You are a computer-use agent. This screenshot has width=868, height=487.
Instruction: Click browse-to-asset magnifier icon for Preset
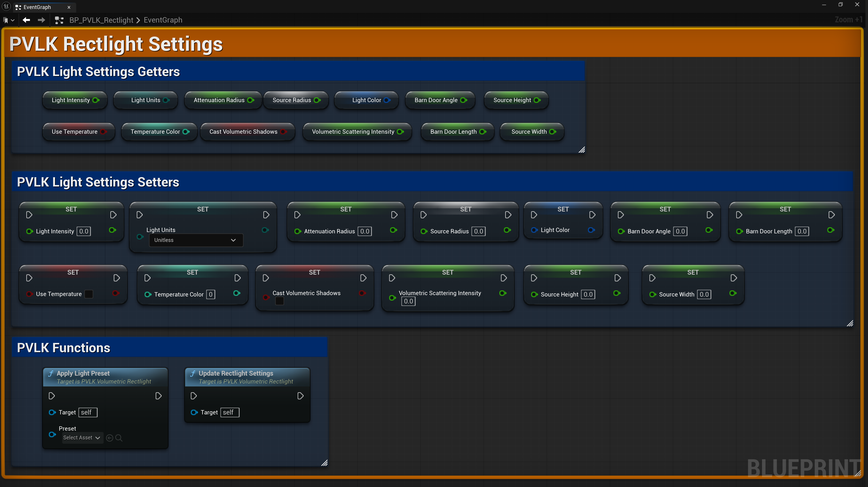pyautogui.click(x=119, y=438)
